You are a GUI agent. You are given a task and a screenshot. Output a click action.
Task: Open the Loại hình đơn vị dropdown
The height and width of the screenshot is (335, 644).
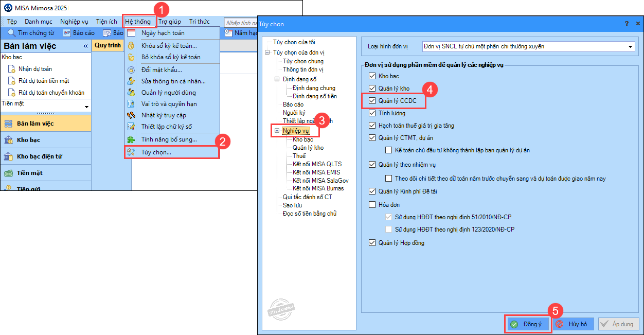pos(630,46)
